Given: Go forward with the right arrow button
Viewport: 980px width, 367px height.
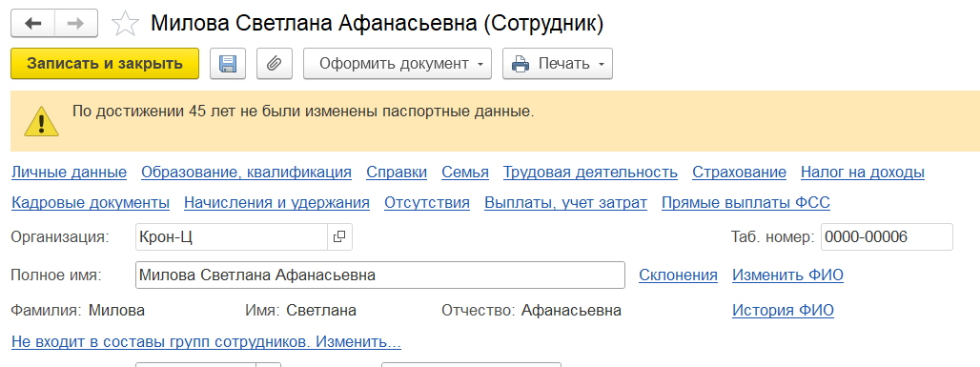Looking at the screenshot, I should (x=76, y=24).
